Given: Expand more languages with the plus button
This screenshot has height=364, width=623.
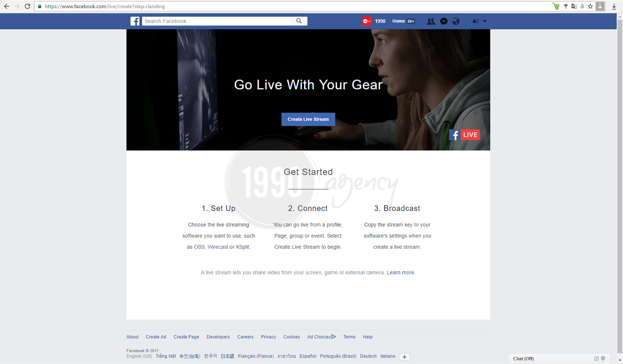Looking at the screenshot, I should (404, 357).
